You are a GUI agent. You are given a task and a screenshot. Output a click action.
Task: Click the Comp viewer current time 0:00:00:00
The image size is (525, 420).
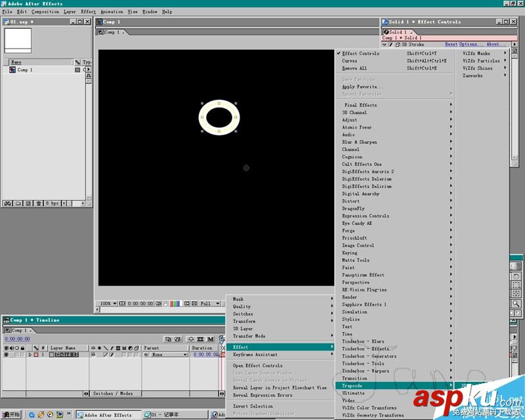(x=140, y=303)
